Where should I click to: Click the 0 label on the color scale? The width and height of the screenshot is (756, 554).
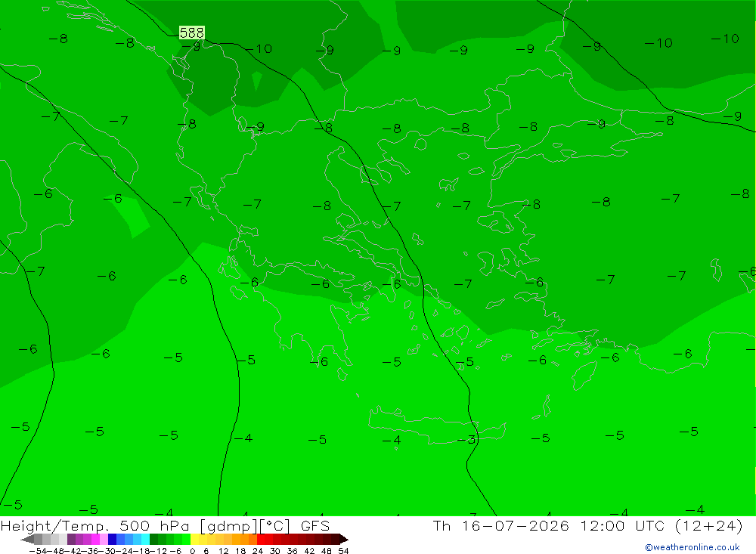pyautogui.click(x=192, y=551)
